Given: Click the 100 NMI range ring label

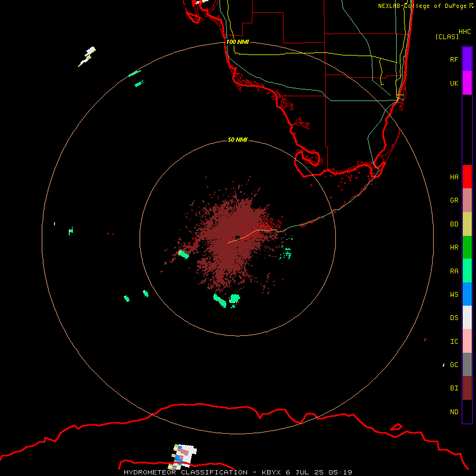Looking at the screenshot, I should [x=237, y=42].
